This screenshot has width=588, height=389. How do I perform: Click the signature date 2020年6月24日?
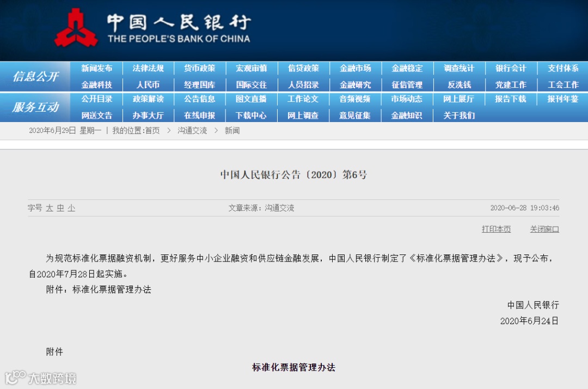tap(529, 321)
